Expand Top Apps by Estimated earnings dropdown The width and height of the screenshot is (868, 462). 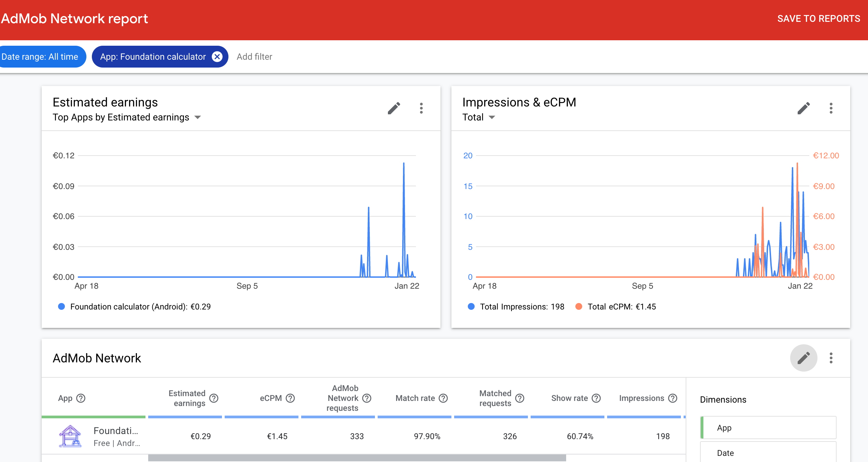(127, 117)
